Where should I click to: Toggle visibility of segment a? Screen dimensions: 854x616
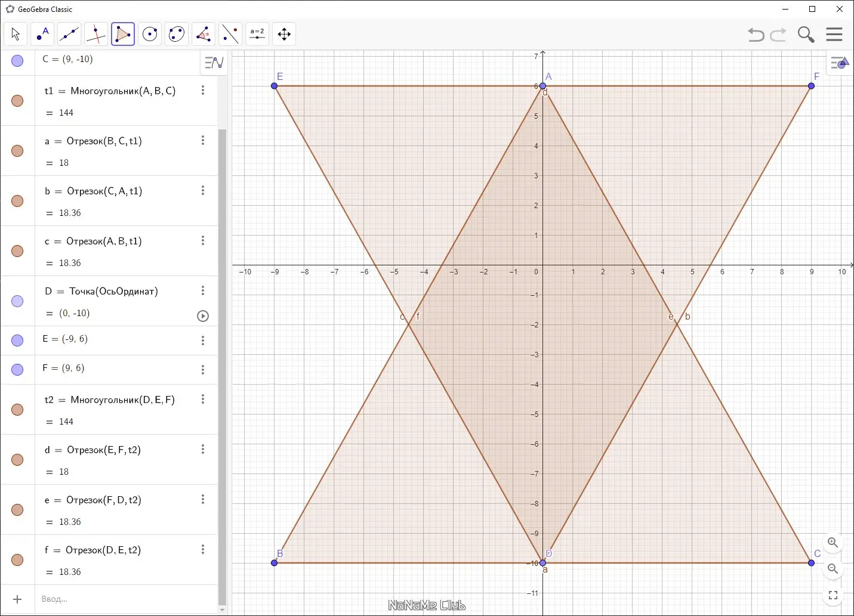click(17, 151)
